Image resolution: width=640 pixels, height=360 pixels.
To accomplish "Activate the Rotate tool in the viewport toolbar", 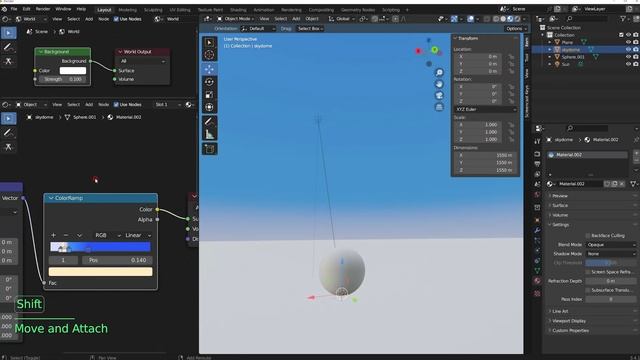I will pyautogui.click(x=209, y=82).
